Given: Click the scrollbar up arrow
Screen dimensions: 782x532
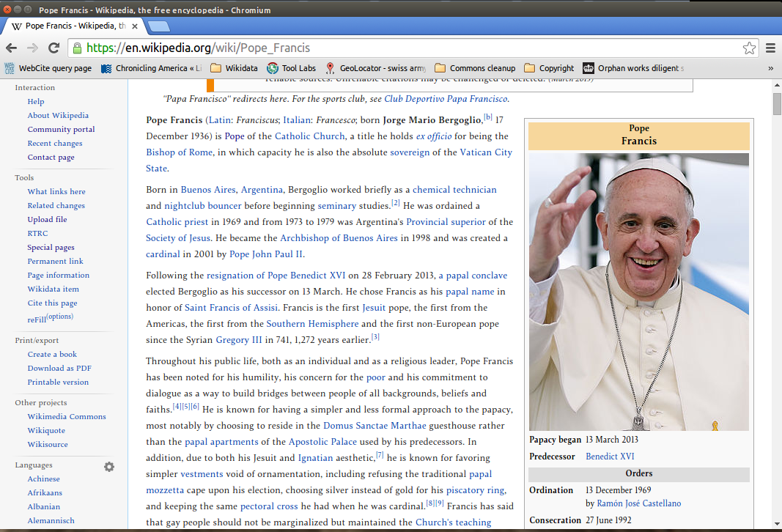Looking at the screenshot, I should pos(777,85).
